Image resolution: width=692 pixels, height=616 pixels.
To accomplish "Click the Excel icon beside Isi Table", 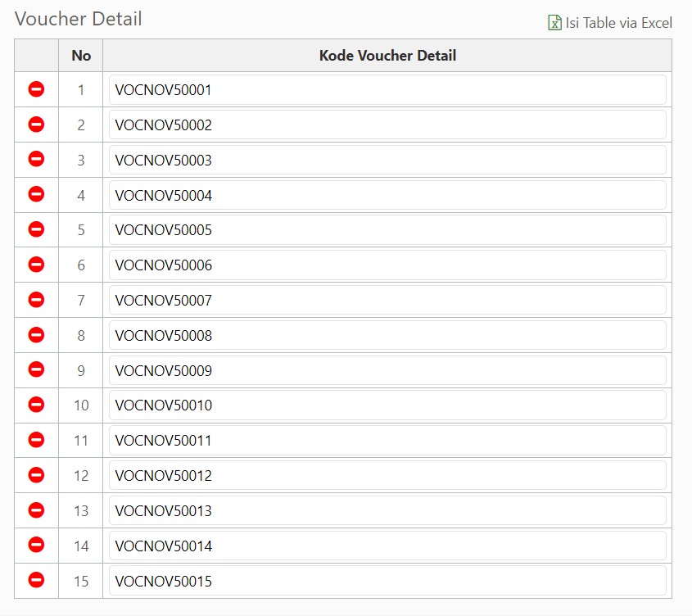I will (554, 22).
